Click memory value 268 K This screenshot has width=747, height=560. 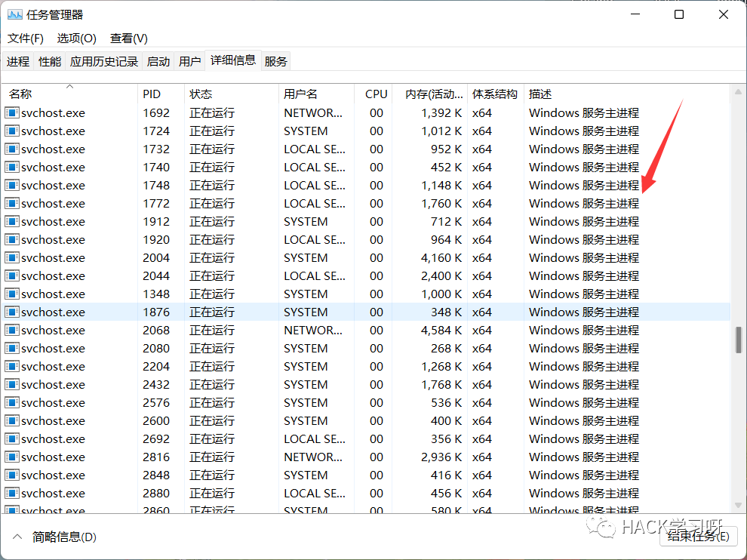coord(446,349)
